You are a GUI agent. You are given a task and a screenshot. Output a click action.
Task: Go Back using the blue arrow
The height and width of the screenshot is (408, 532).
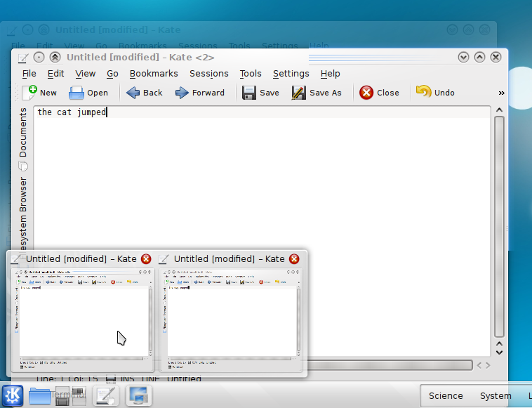click(133, 93)
